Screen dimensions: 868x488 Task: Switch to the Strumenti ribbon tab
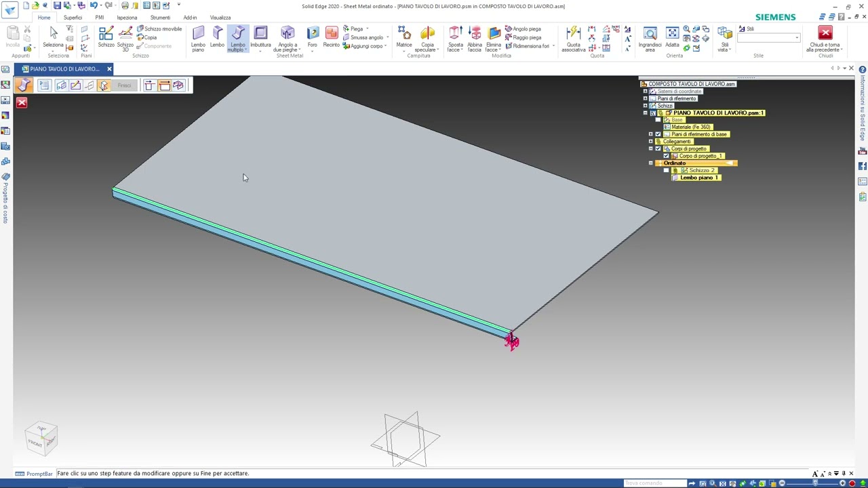pyautogui.click(x=160, y=17)
